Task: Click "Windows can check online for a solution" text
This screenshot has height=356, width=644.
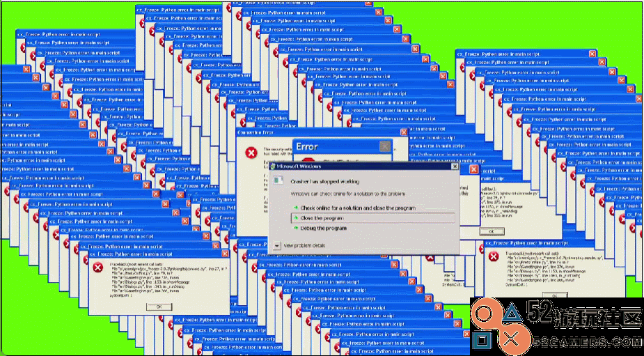Action: [x=348, y=194]
